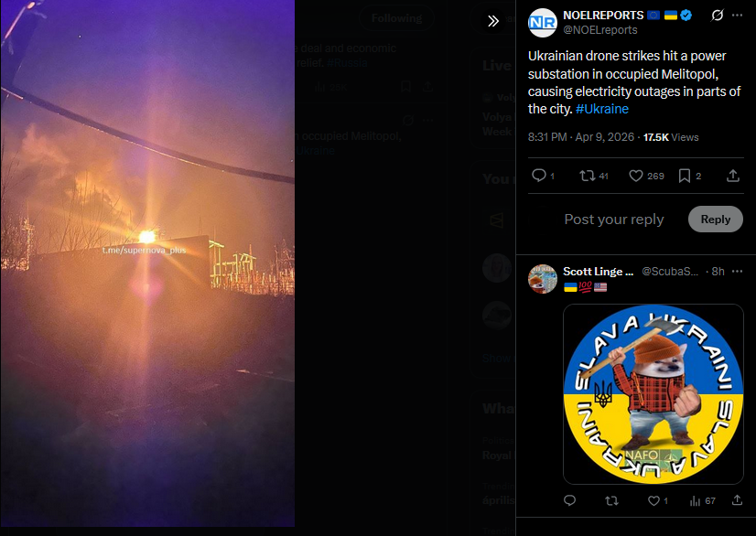Screen dimensions: 756x536
Task: Open Grok action icon beside NOELREPORTS name
Action: click(717, 16)
